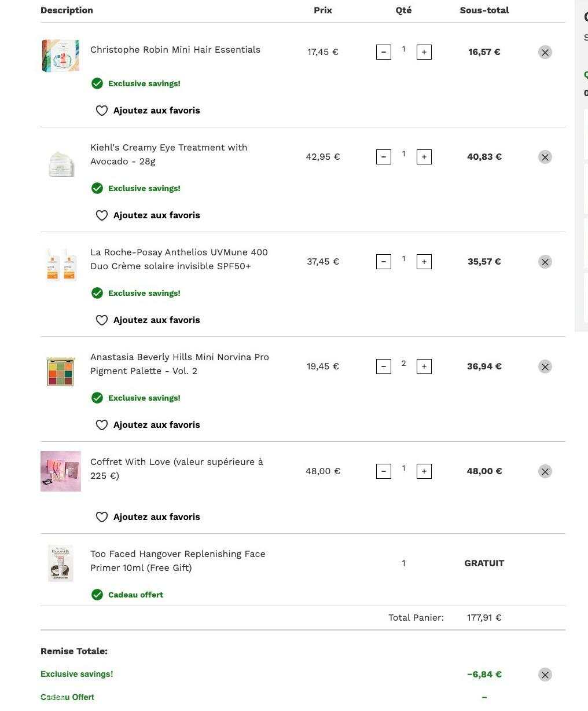588x711 pixels.
Task: Remove Coffret With Love using X icon
Action: (545, 471)
